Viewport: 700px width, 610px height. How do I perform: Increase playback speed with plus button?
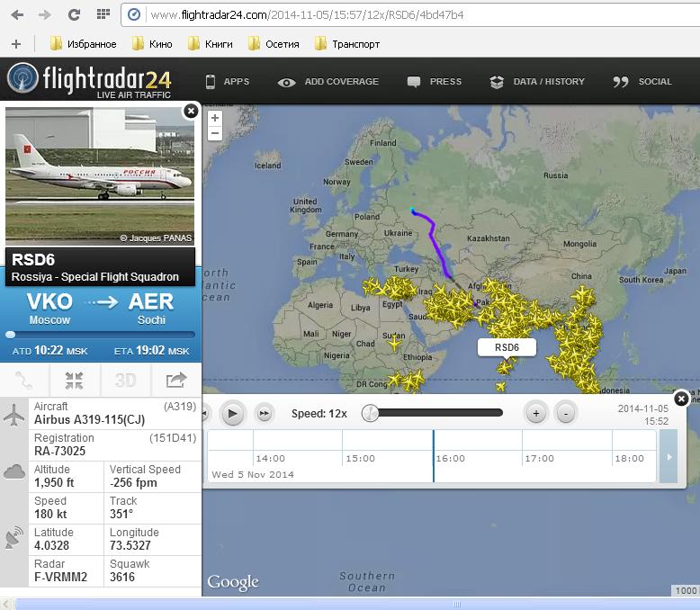[536, 414]
